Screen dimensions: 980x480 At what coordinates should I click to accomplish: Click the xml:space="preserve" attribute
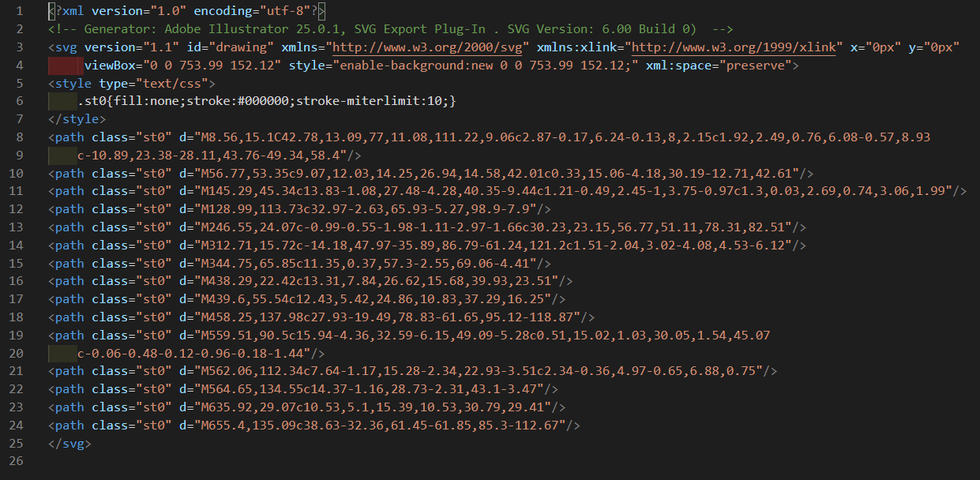721,66
